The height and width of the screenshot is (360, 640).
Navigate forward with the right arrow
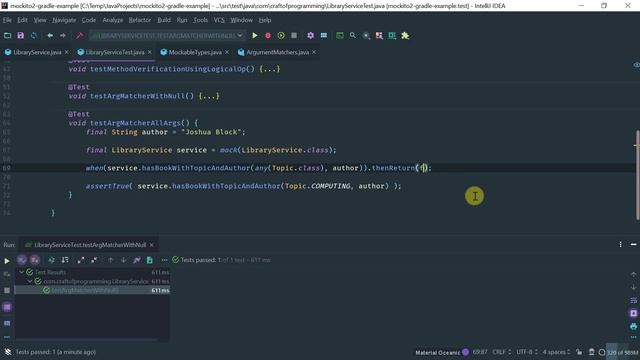tap(62, 36)
